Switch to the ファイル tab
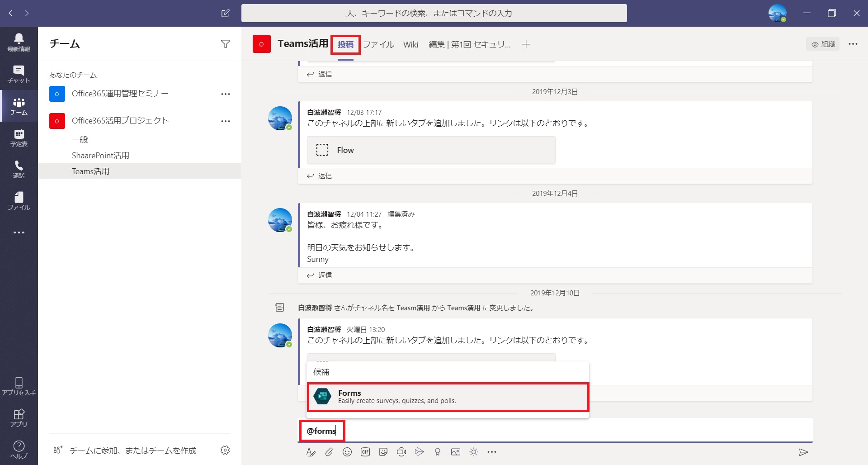Screen dimensions: 868x465 click(379, 44)
